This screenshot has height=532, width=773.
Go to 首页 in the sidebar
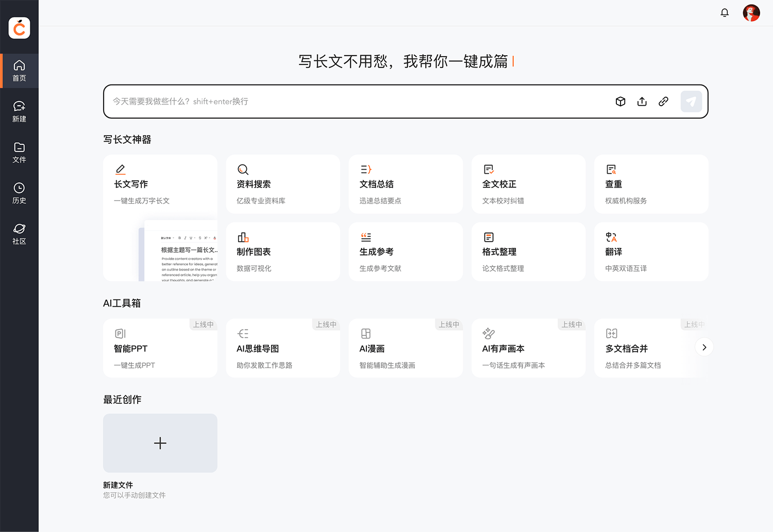(x=19, y=71)
